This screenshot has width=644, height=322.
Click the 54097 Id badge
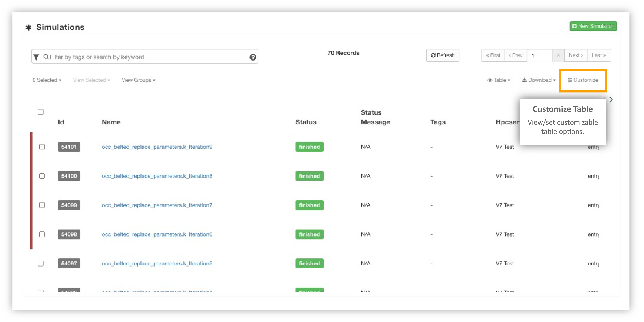click(x=69, y=264)
